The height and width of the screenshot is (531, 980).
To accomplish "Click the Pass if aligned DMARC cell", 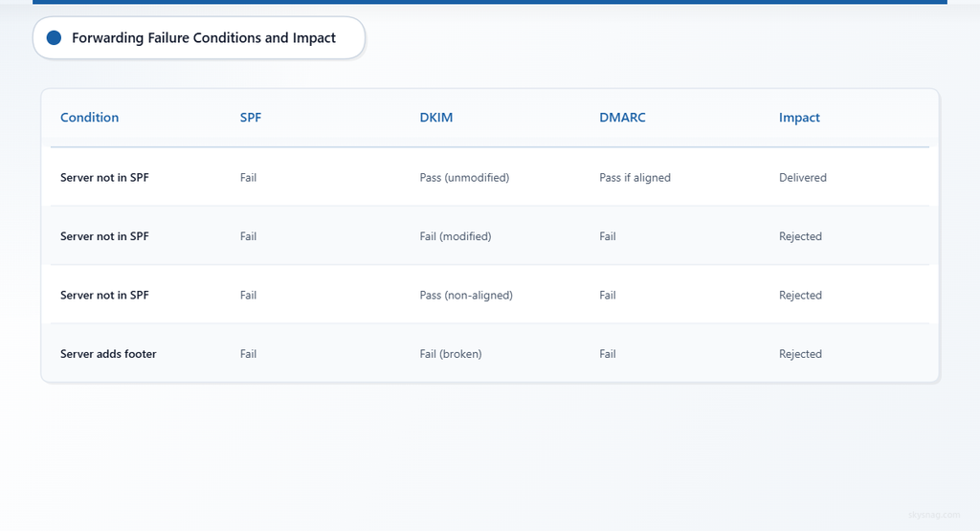I will click(x=635, y=177).
